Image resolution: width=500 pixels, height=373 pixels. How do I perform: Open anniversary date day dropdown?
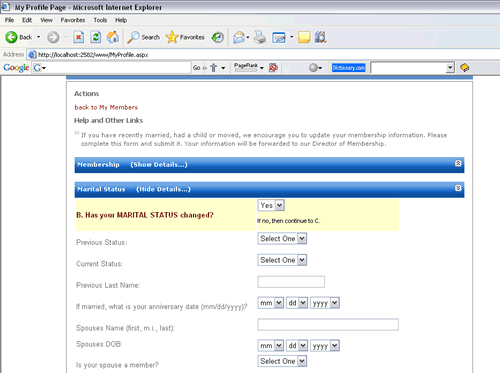(297, 303)
